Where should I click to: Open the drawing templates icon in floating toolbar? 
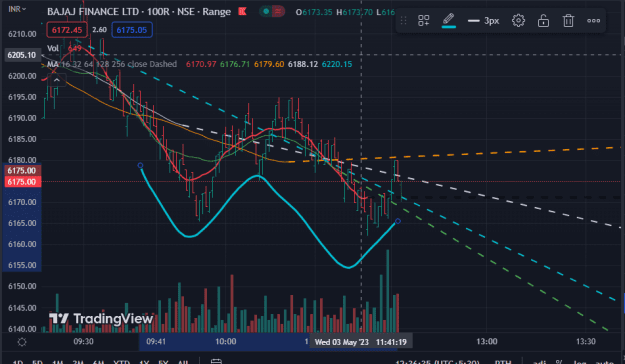(x=423, y=20)
